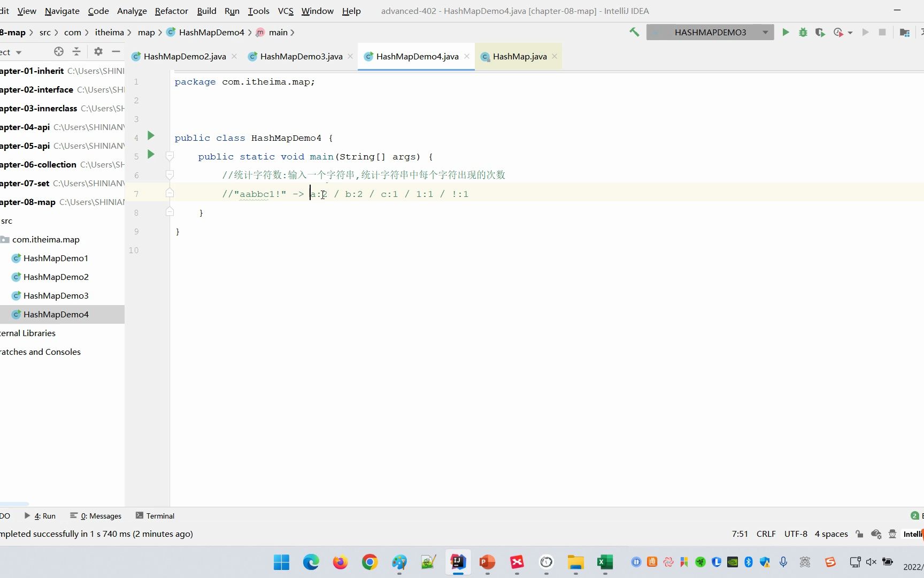Switch to IntelliJ IDEA in taskbar
This screenshot has width=924, height=578.
click(458, 562)
